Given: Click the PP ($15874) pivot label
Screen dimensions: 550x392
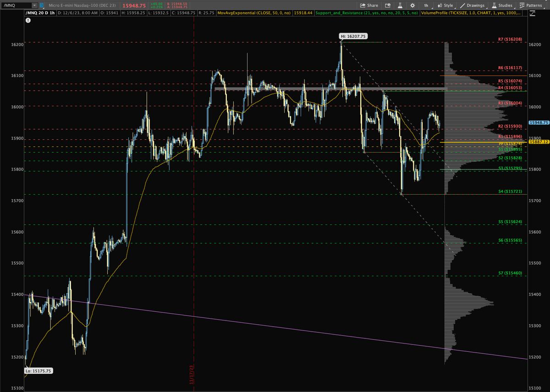Looking at the screenshot, I should pyautogui.click(x=510, y=144).
